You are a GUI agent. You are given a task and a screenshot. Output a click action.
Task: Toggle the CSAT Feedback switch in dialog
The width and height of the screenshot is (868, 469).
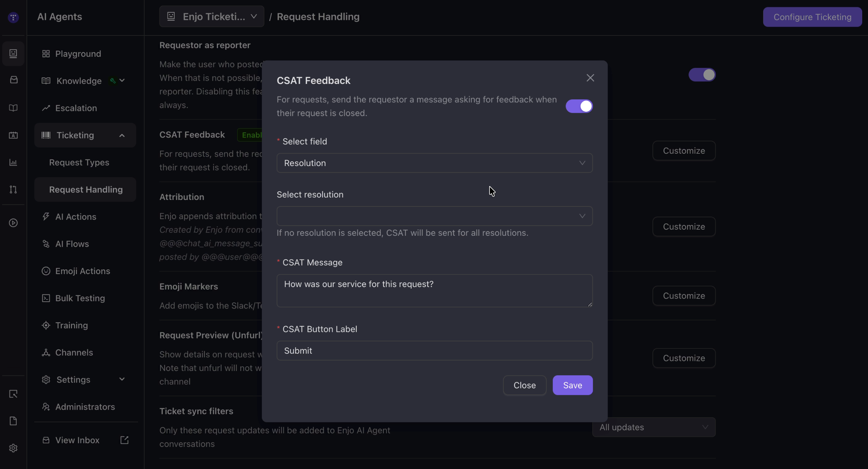pos(579,106)
